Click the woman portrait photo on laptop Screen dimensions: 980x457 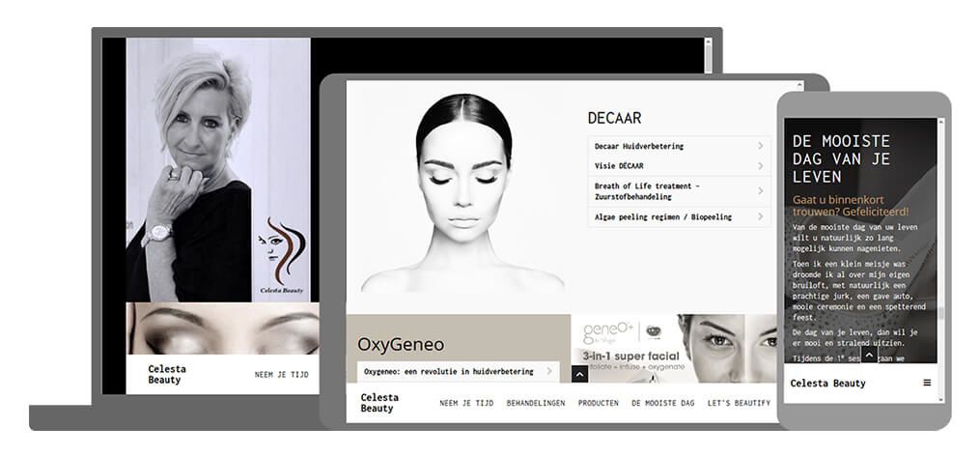pyautogui.click(x=218, y=169)
